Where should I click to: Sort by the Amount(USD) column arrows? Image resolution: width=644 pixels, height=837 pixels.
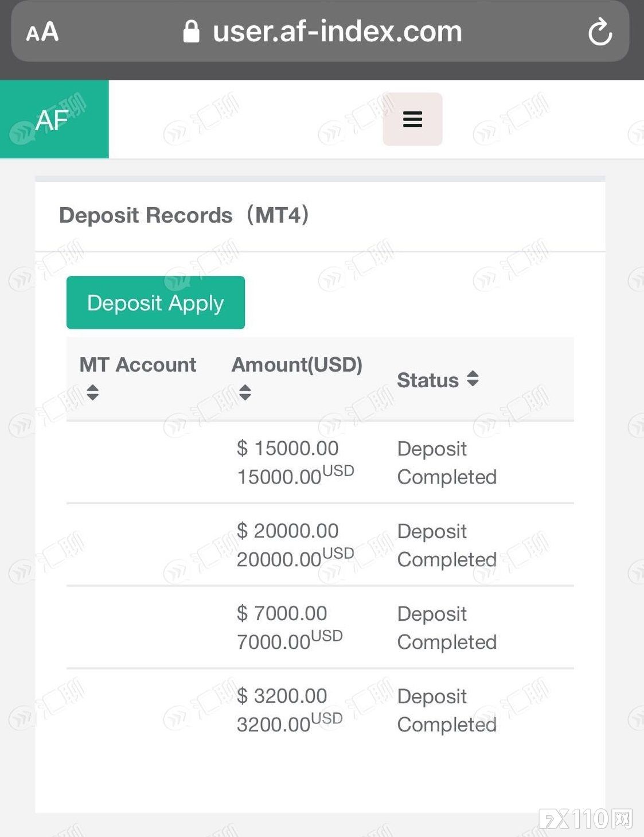point(245,392)
